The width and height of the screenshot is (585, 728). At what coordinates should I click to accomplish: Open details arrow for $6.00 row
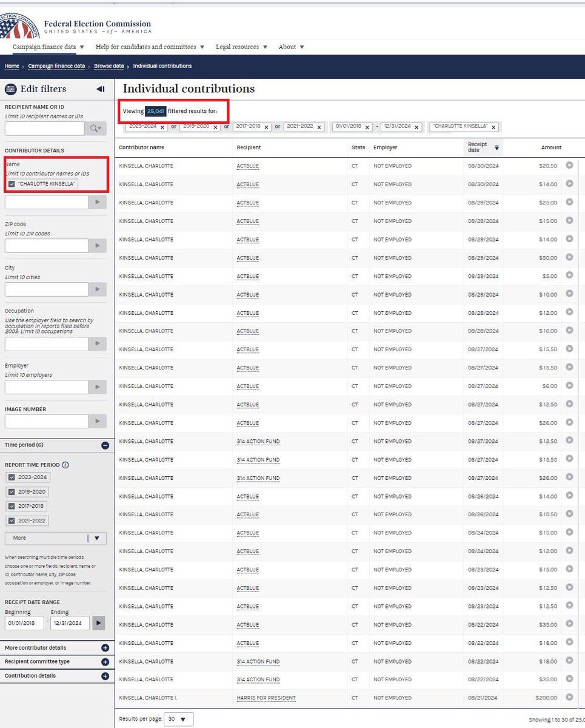[569, 386]
